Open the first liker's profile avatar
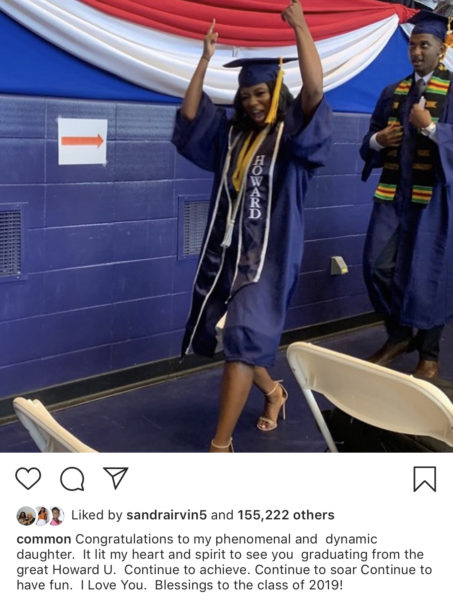Viewport: 453px width, 600px height. (x=26, y=516)
